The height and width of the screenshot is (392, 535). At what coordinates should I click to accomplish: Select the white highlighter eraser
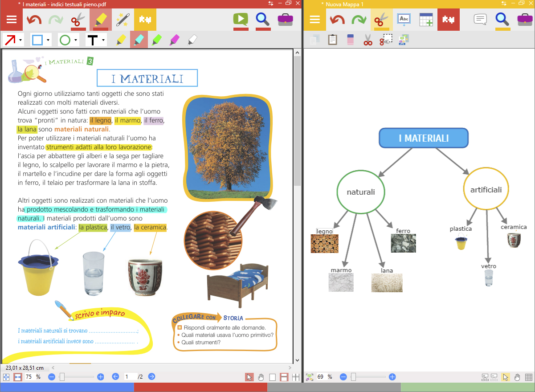coord(192,40)
